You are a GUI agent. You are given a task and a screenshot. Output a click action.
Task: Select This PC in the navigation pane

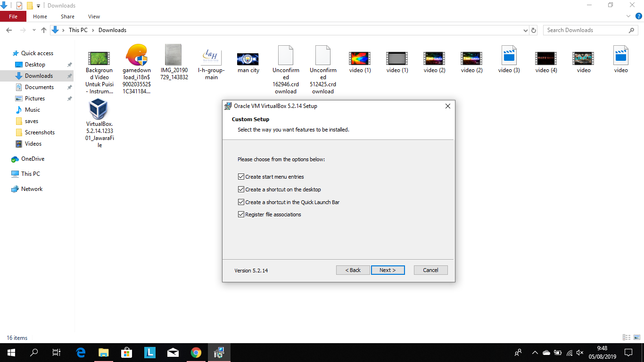[x=31, y=174]
